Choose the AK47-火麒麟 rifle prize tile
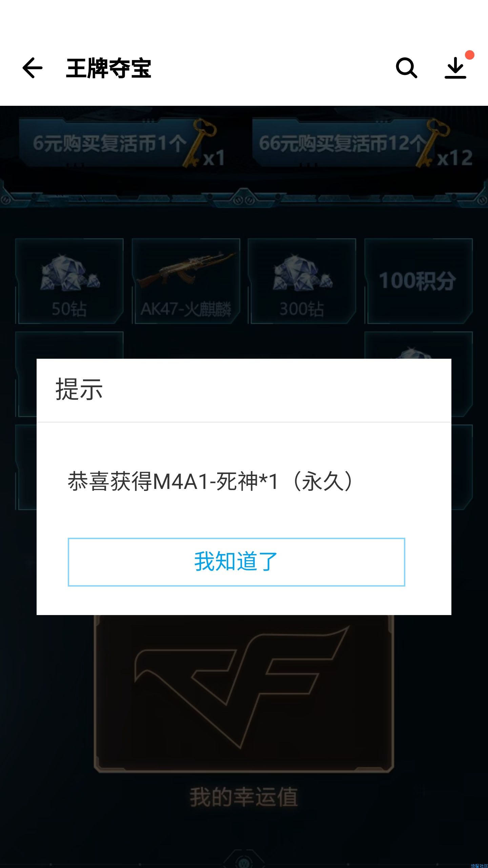 (186, 281)
